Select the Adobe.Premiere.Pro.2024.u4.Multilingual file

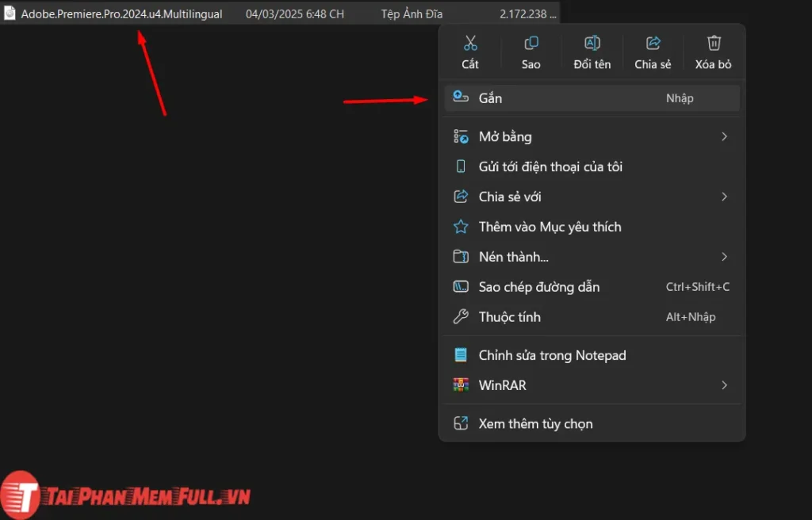click(x=121, y=14)
